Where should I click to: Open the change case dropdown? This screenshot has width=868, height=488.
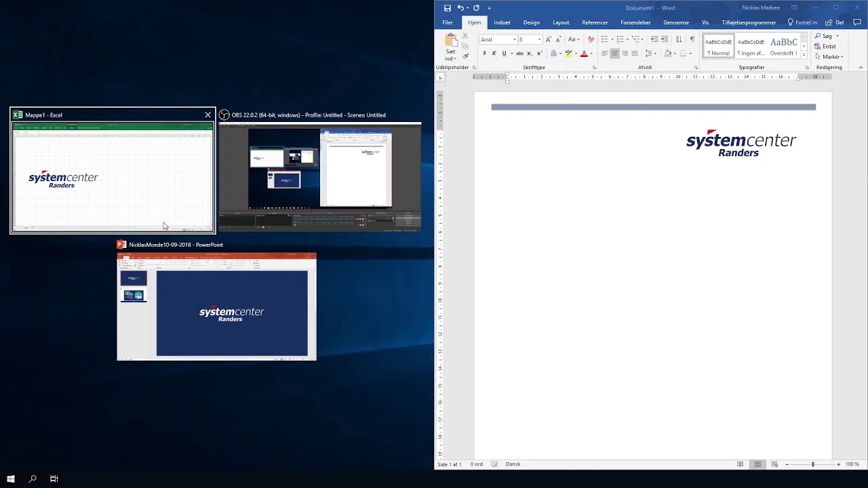tap(574, 39)
